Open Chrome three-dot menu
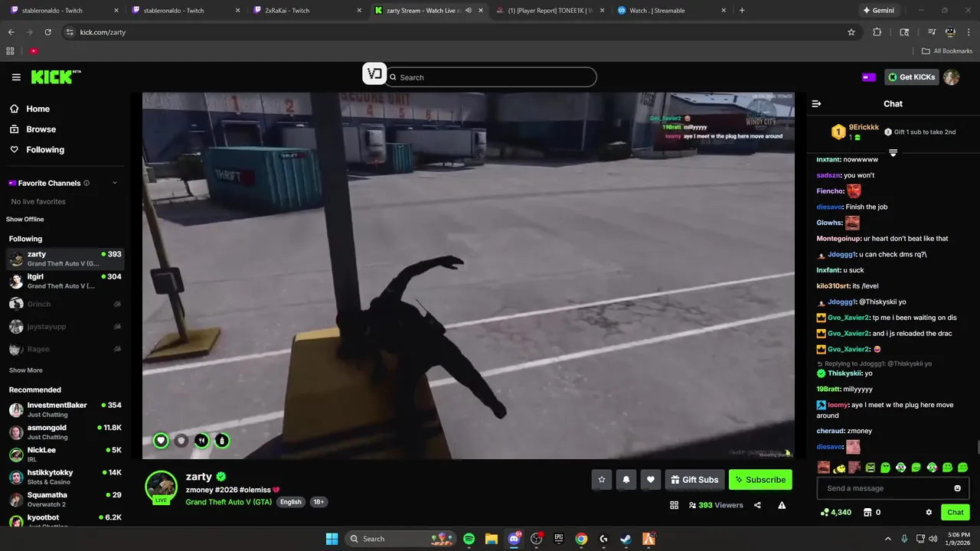The height and width of the screenshot is (551, 980). click(969, 32)
